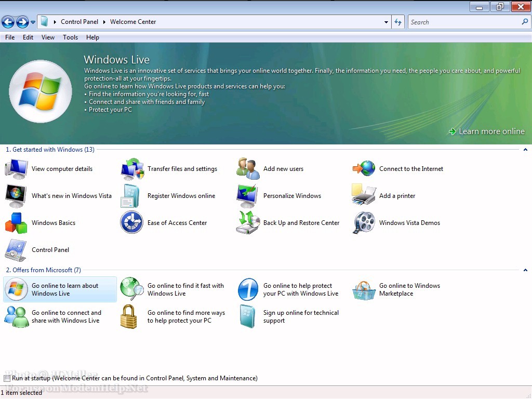The width and height of the screenshot is (532, 399).
Task: Open the File menu
Action: pos(10,37)
